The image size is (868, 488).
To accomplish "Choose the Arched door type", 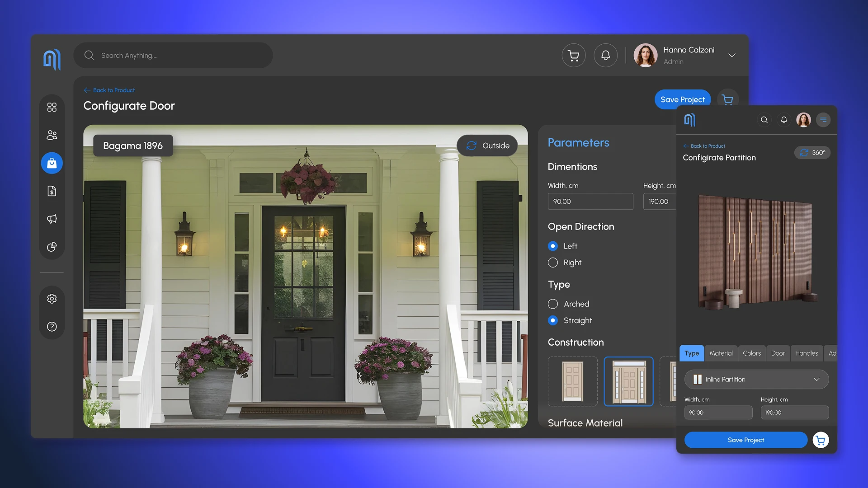I will (552, 304).
